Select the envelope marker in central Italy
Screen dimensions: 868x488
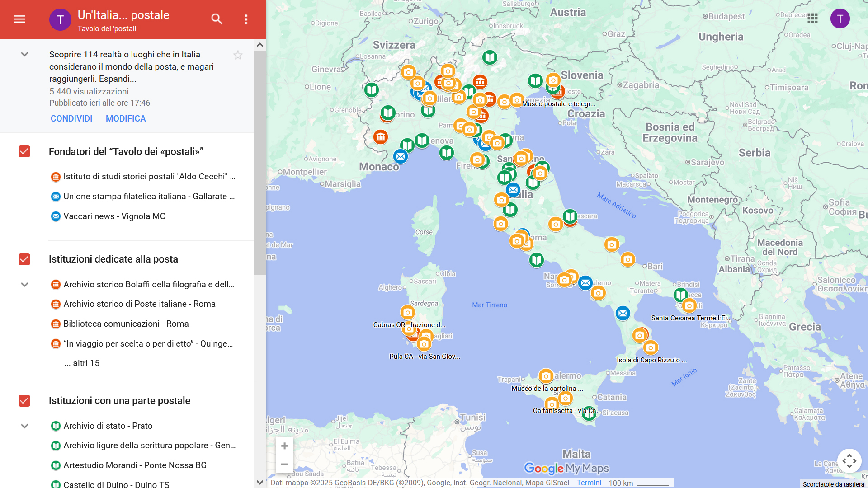(513, 190)
